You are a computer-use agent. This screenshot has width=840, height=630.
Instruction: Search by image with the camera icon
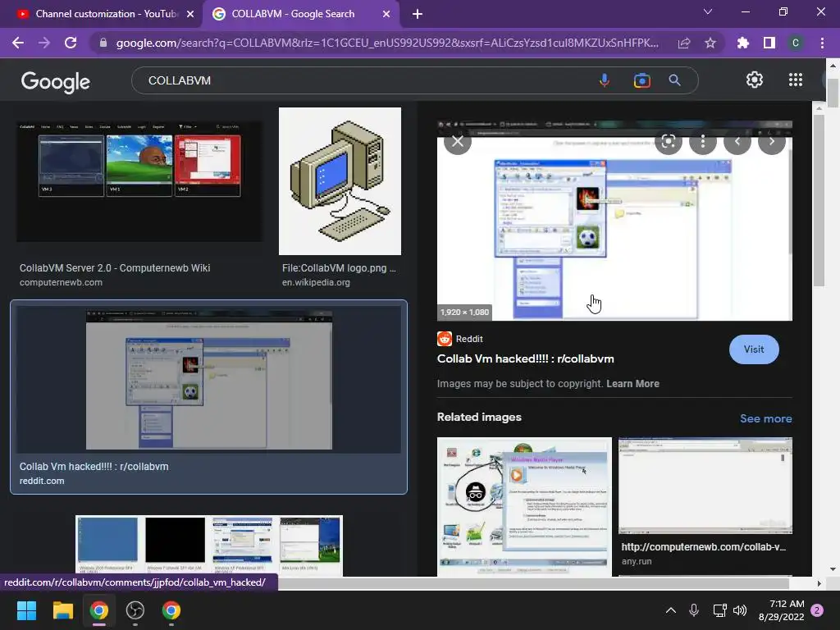tap(641, 80)
